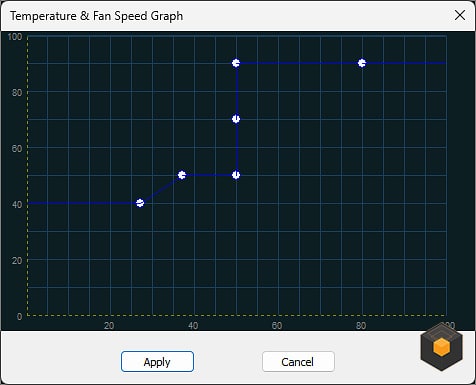476x385 pixels.
Task: Click the Y-axis label 80
Action: [x=17, y=92]
